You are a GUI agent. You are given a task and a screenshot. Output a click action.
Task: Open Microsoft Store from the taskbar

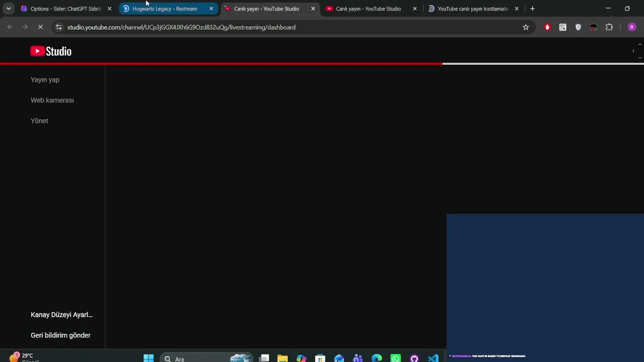point(320,358)
